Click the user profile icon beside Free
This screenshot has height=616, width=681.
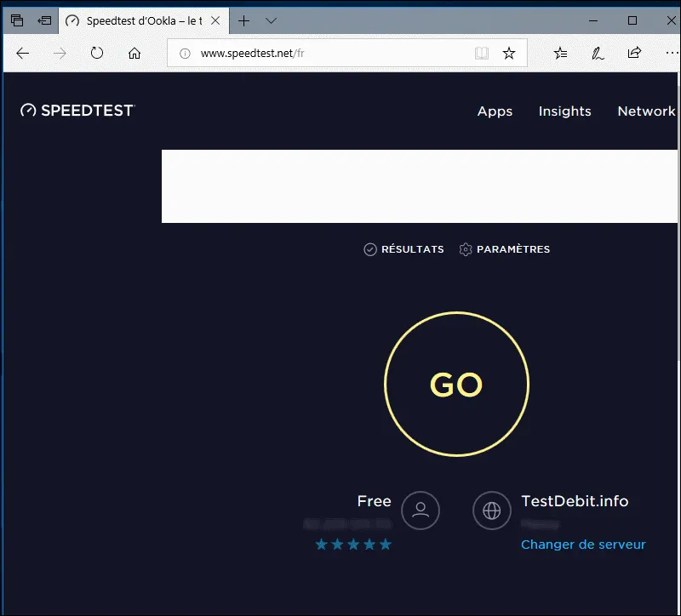[x=421, y=510]
